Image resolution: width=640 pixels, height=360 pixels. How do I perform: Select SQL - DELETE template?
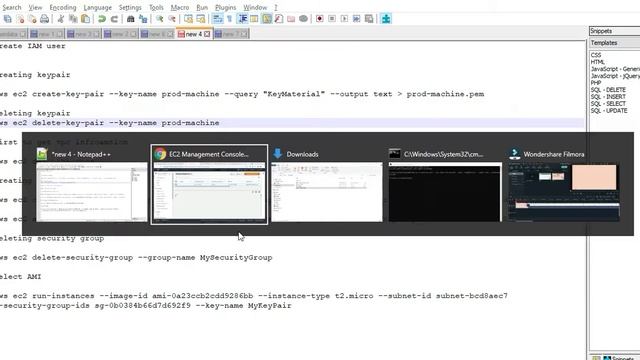click(x=608, y=89)
